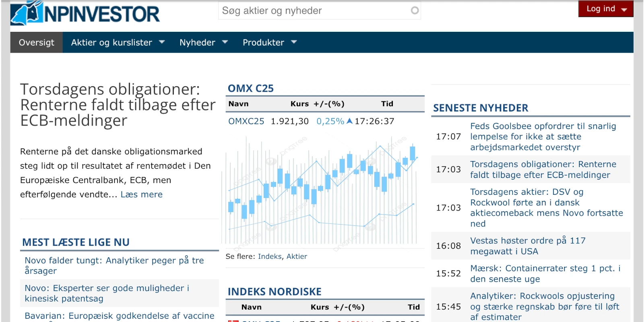644x322 pixels.
Task: Open the Mærsk Containerrater headline
Action: click(545, 274)
